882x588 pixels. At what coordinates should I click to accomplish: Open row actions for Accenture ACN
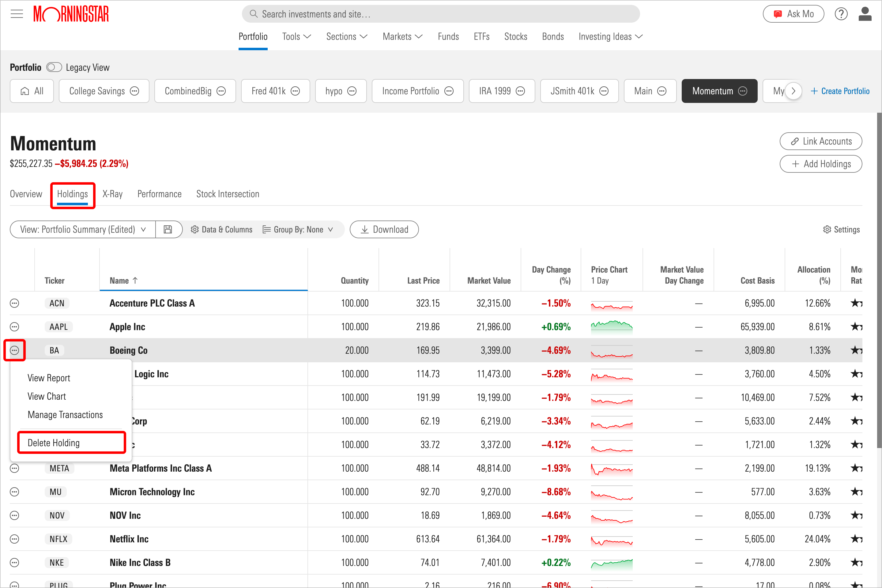[14, 303]
